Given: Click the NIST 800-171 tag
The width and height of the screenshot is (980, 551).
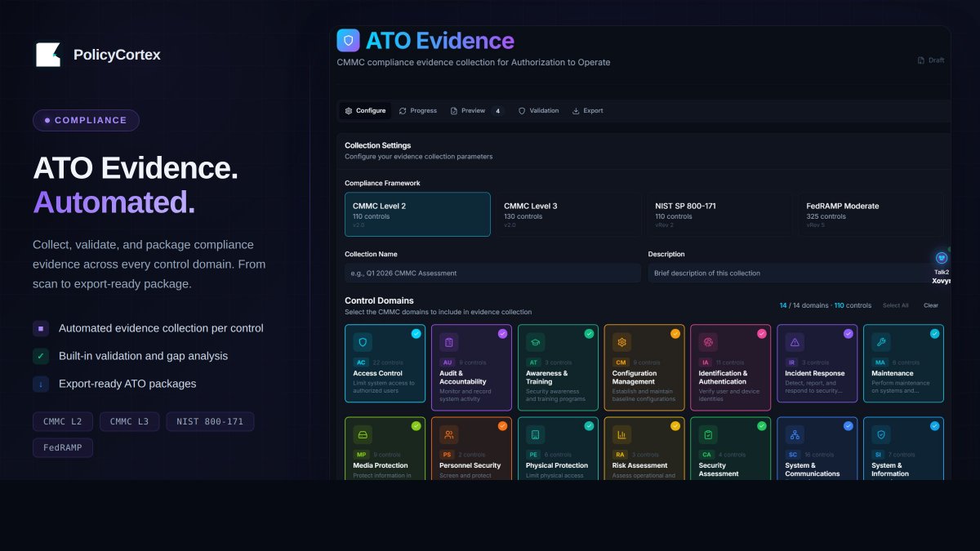Looking at the screenshot, I should point(210,422).
